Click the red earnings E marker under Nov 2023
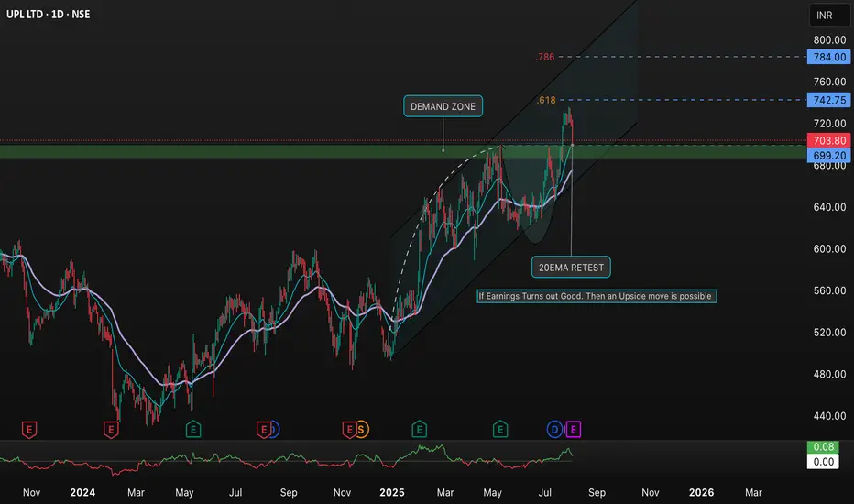This screenshot has height=504, width=854. coord(29,430)
